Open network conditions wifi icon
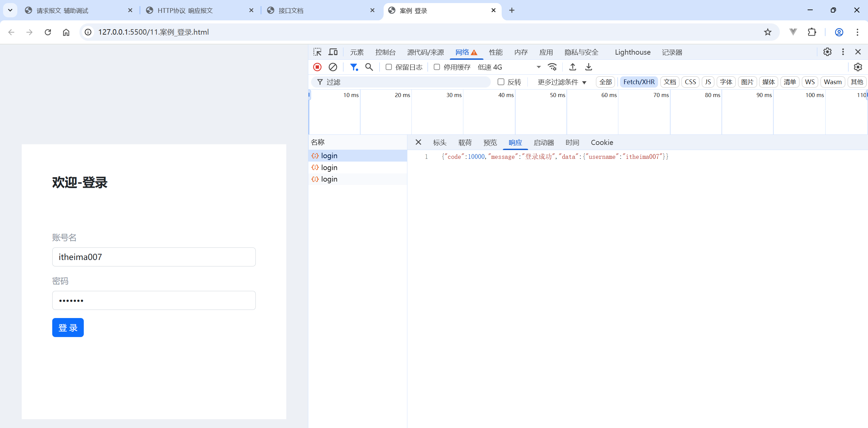This screenshot has width=868, height=428. tap(552, 67)
